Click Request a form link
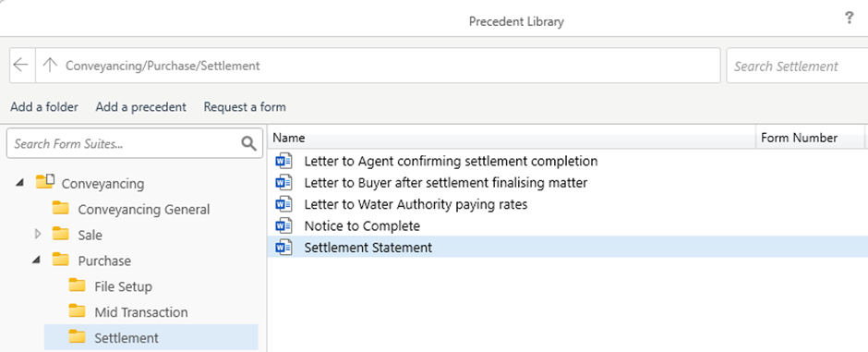Image resolution: width=868 pixels, height=352 pixels. point(245,107)
